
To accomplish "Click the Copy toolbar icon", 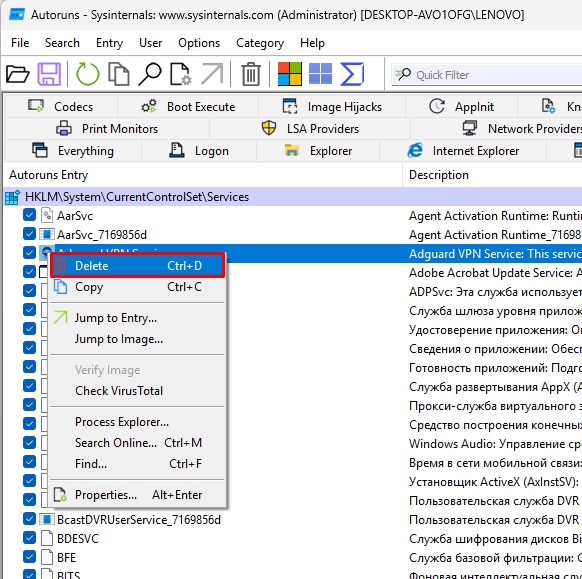I will tap(119, 74).
